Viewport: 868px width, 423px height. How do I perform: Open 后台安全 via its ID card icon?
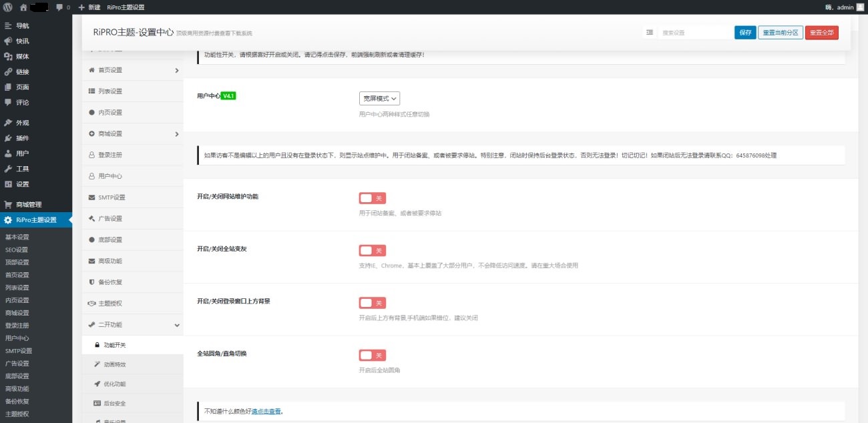tap(97, 403)
